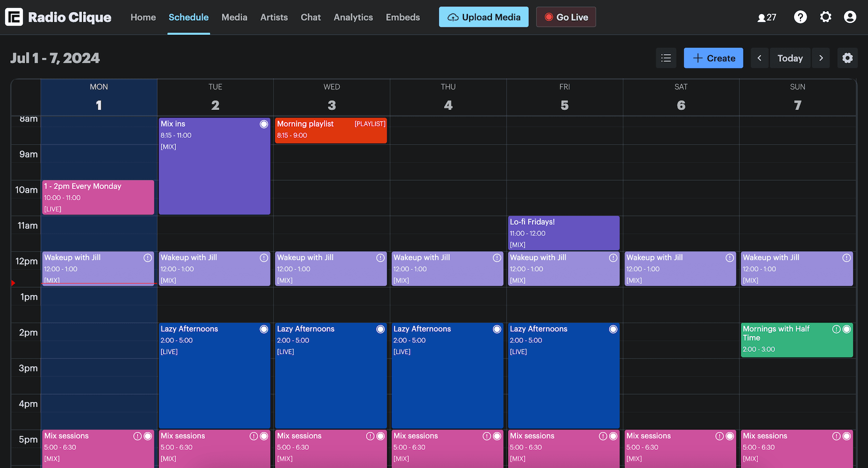Open the list view of the schedule
868x468 pixels.
pos(666,58)
